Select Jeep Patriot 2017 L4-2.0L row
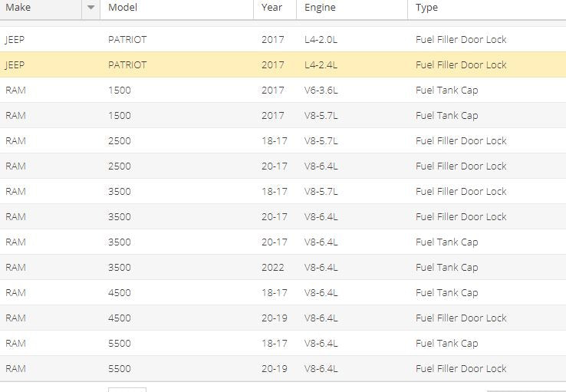Viewport: 566px width, 392px height. point(283,39)
